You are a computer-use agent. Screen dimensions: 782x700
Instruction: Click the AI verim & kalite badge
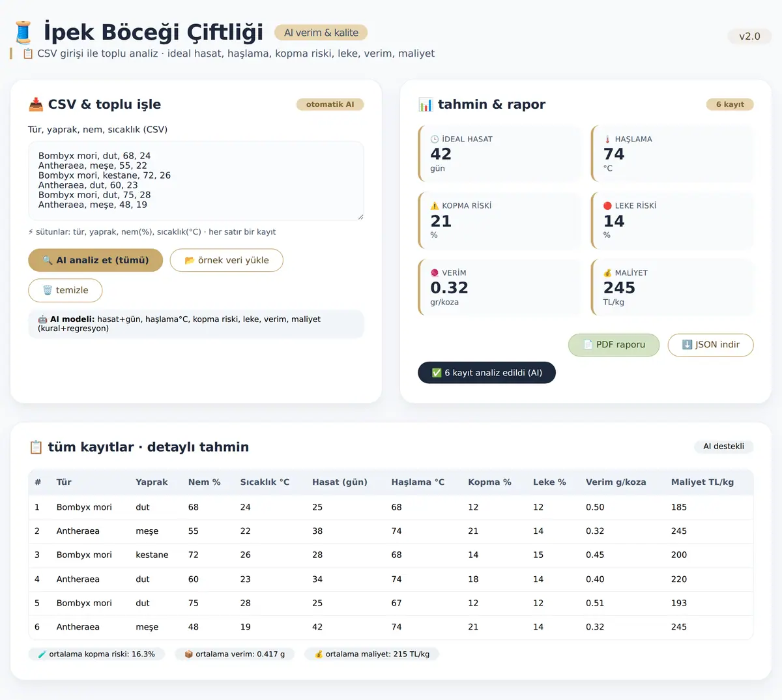pos(321,33)
